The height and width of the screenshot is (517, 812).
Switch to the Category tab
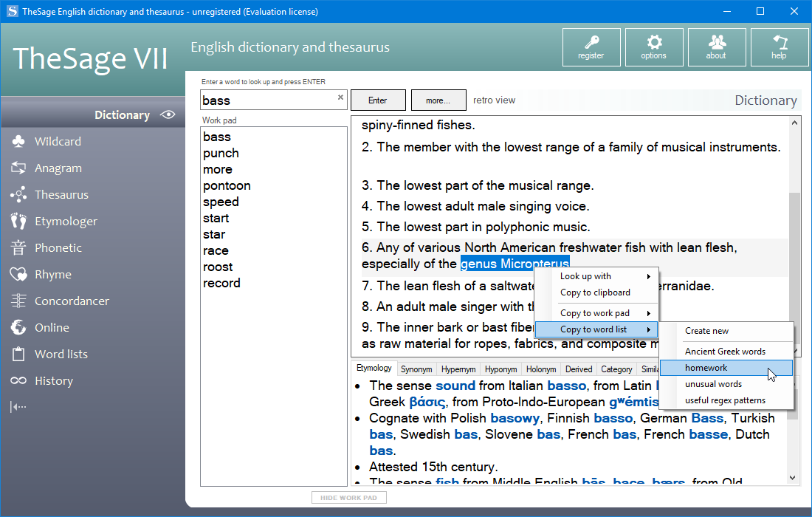click(616, 369)
